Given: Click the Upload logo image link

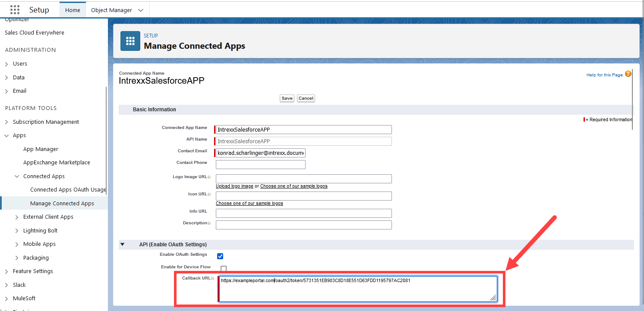Looking at the screenshot, I should click(234, 186).
